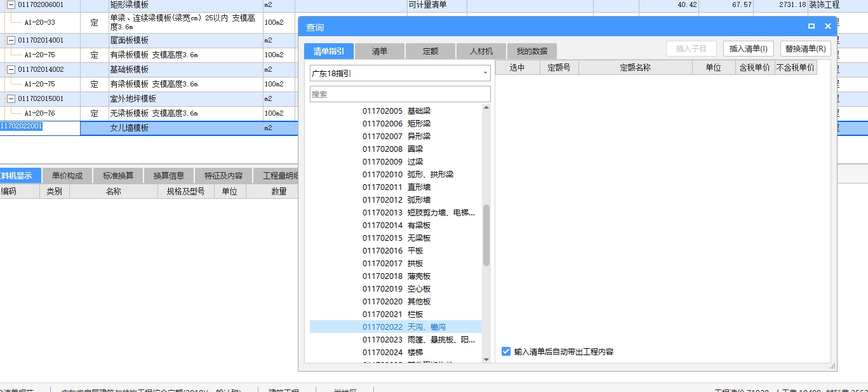The image size is (868, 392).
Task: Collapse the 011702014001 屋面板模板 row
Action: [x=11, y=40]
